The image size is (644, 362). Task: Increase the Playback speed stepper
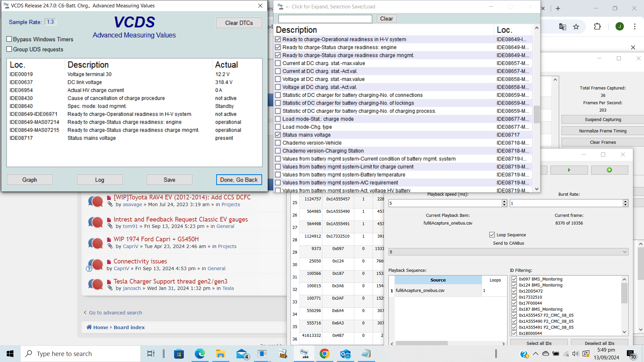(x=504, y=201)
